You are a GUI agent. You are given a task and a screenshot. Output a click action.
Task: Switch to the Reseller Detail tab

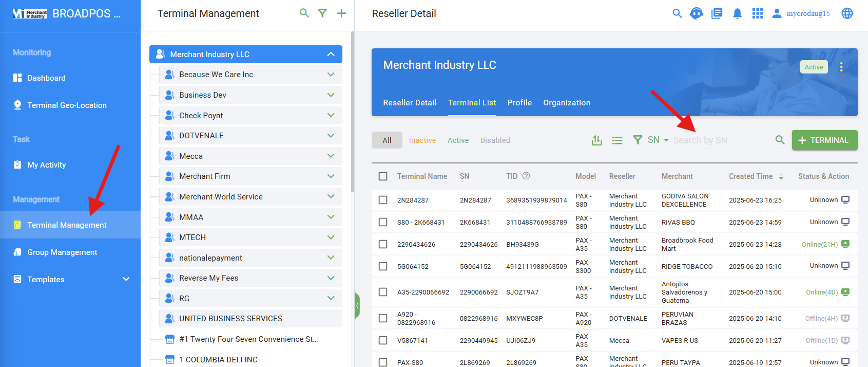click(410, 102)
